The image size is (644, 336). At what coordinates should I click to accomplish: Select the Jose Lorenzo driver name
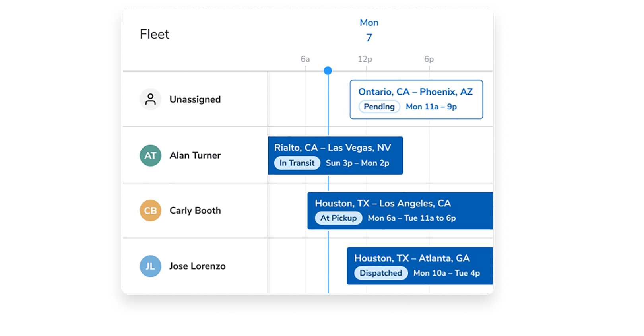coord(197,266)
